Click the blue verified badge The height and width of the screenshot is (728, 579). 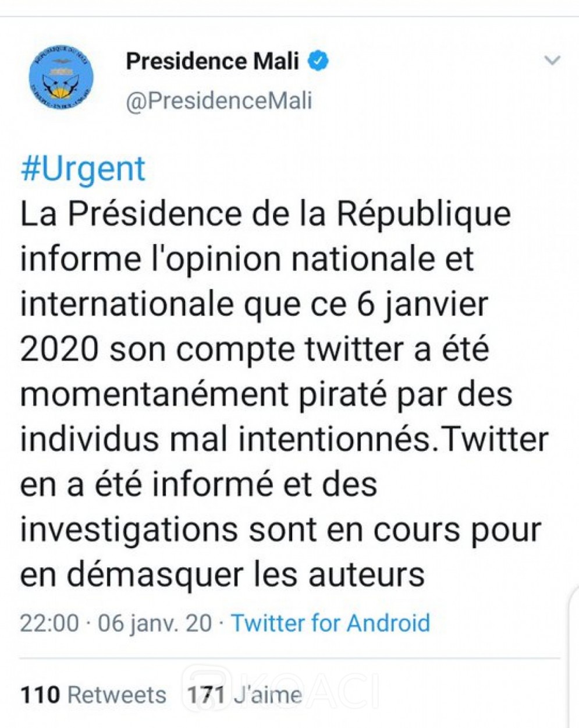pyautogui.click(x=318, y=61)
